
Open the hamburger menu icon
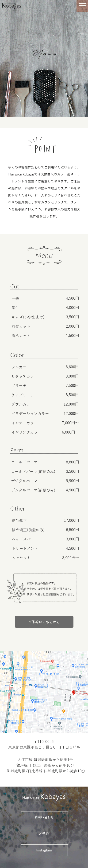point(82,6)
